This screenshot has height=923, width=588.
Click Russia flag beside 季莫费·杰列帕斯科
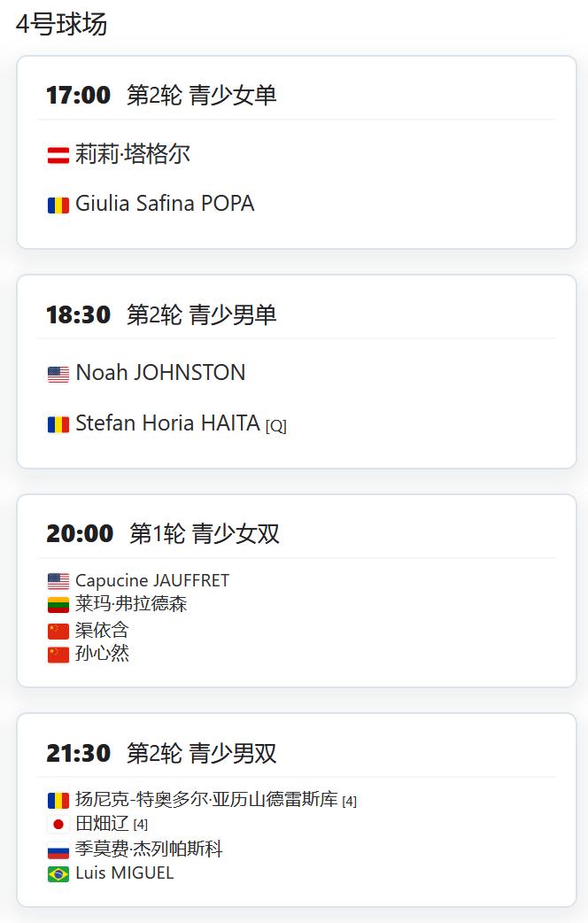pos(58,850)
